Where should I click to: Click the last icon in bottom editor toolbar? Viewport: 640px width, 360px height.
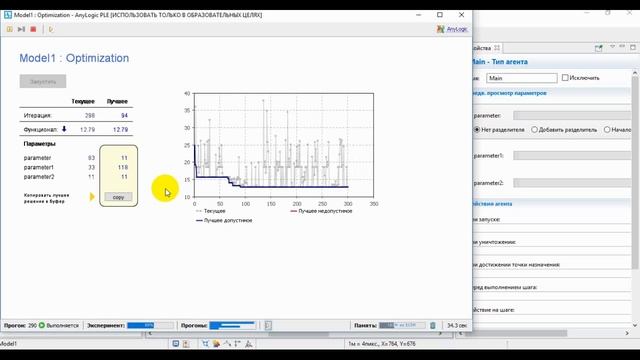point(249,344)
